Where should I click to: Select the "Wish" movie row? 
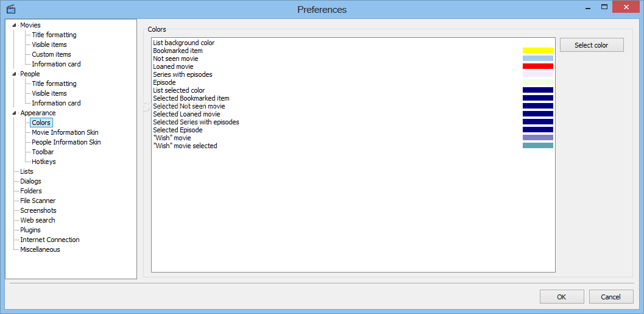click(353, 138)
